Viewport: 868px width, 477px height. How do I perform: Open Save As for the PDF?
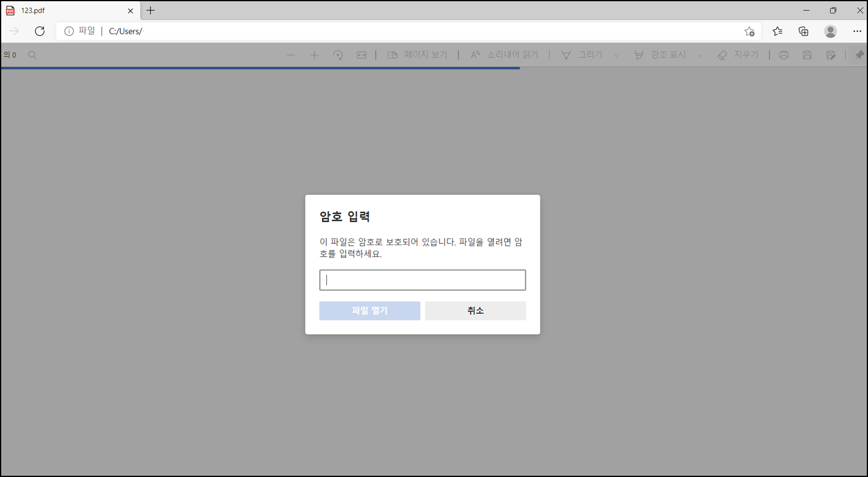(830, 54)
